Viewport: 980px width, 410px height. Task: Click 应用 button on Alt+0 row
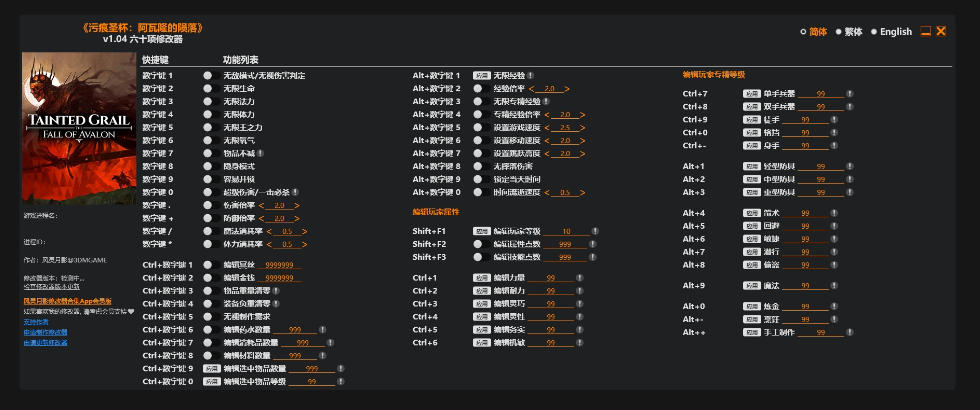(x=752, y=306)
